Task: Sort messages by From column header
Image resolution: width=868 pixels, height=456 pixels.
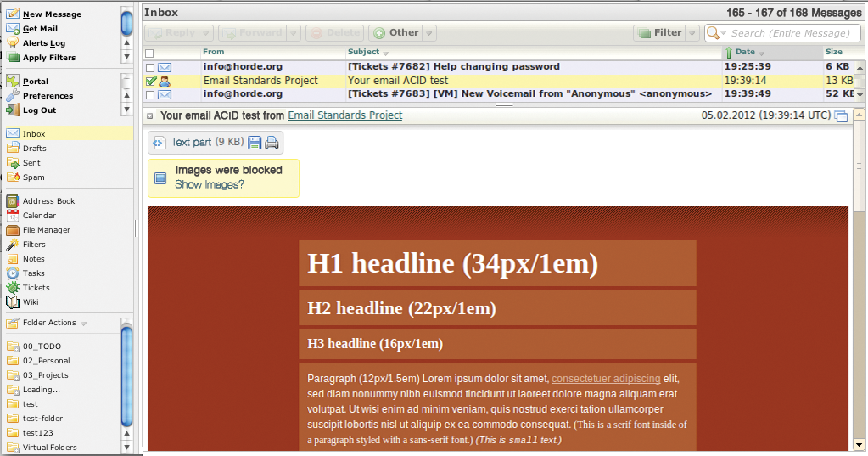Action: [x=213, y=52]
